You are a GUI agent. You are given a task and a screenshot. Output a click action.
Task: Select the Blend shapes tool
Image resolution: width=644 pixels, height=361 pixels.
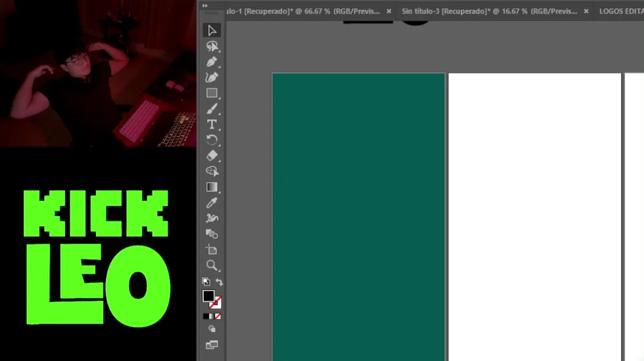point(212,234)
